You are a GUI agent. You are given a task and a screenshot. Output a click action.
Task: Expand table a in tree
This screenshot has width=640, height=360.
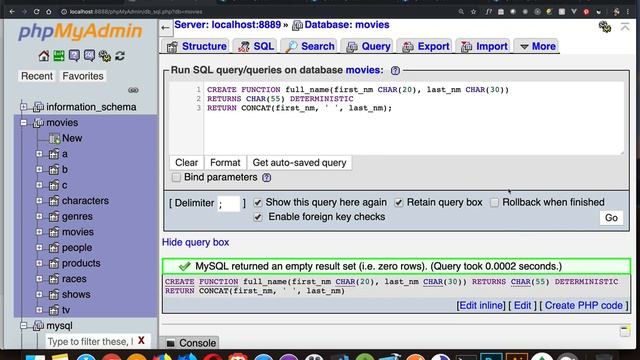coord(39,154)
